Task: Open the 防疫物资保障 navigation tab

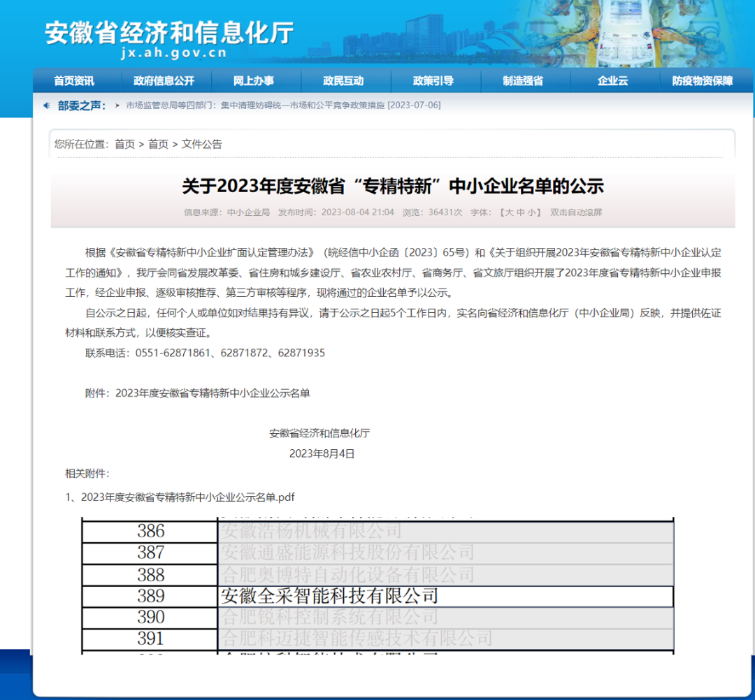Action: (703, 81)
